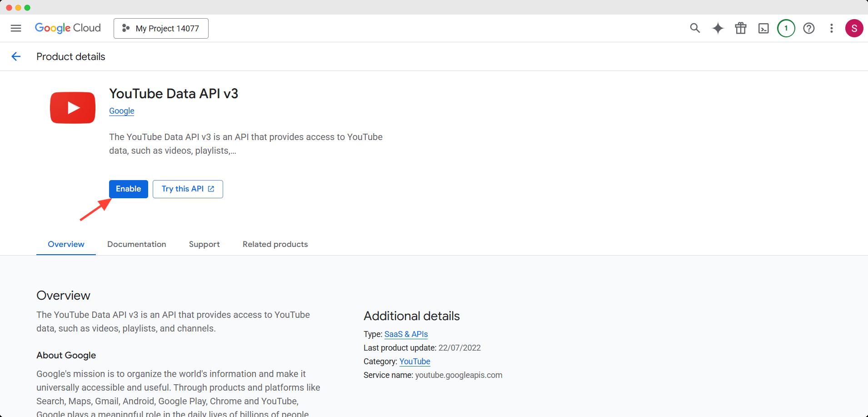Click the gift icon for free trial offers
This screenshot has width=868, height=417.
point(740,28)
